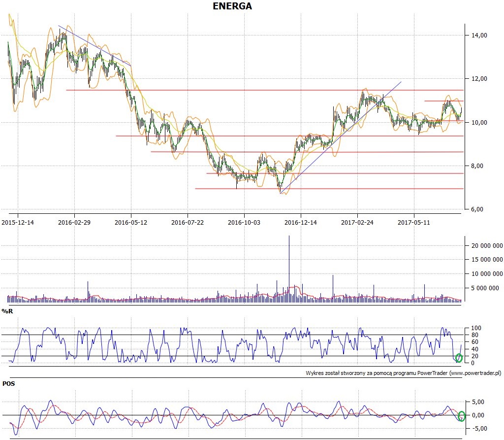This screenshot has width=504, height=440.
Task: Click the 40 level on the %R axis
Action: pos(475,349)
